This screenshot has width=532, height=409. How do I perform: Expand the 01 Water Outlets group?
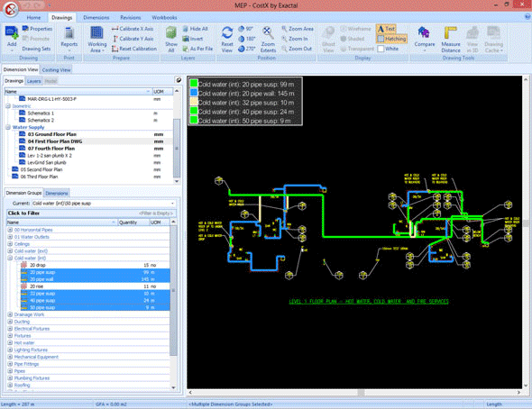tap(10, 237)
